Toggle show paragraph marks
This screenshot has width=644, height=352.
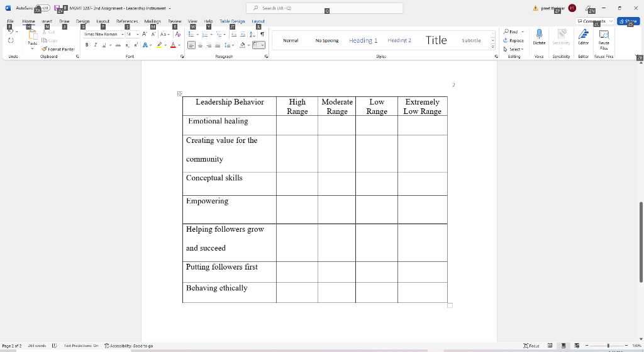coord(262,34)
